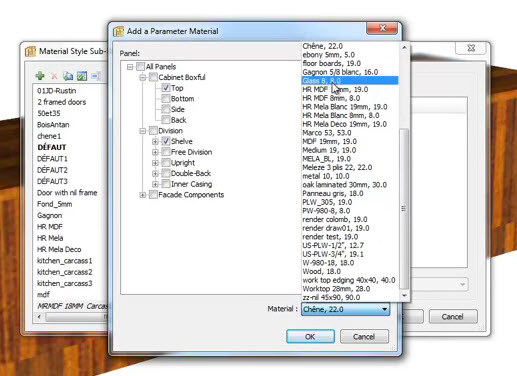517x376 pixels.
Task: Cancel the Add a Parameter Material dialog
Action: click(x=364, y=336)
